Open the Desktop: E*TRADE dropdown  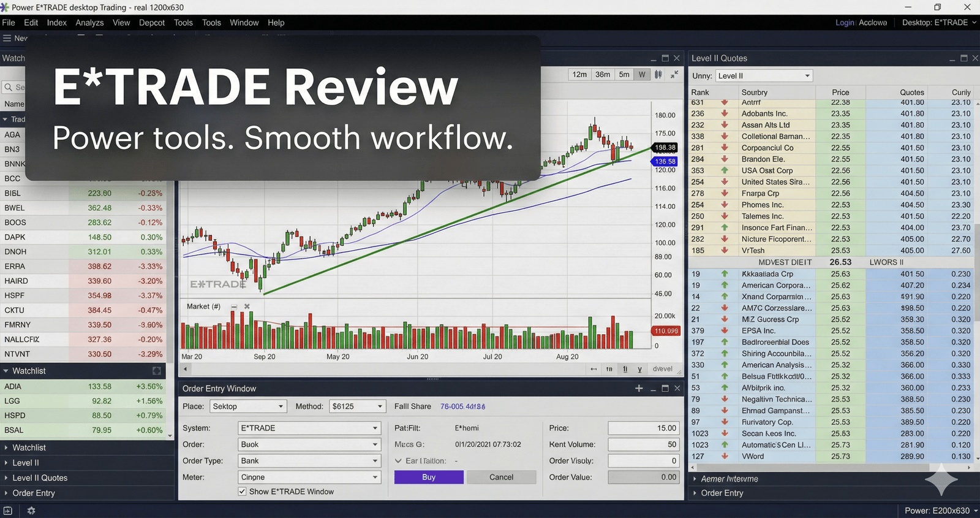click(939, 23)
